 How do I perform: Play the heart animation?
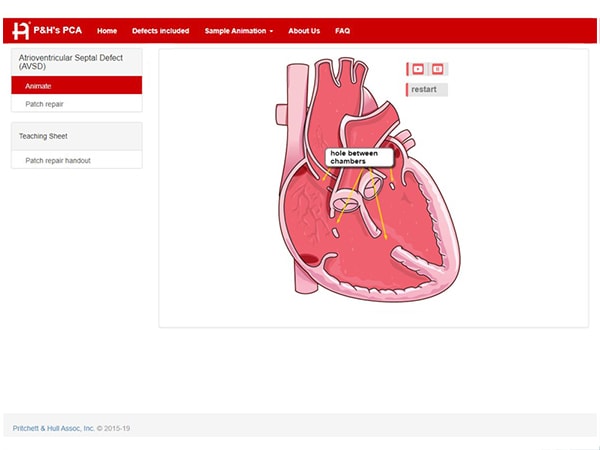coord(418,69)
